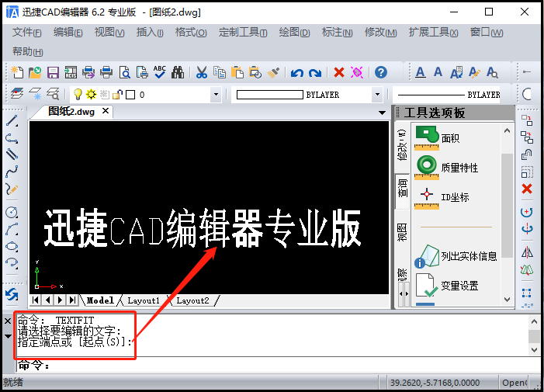544x392 pixels.
Task: Click the Open file icon
Action: [35, 72]
